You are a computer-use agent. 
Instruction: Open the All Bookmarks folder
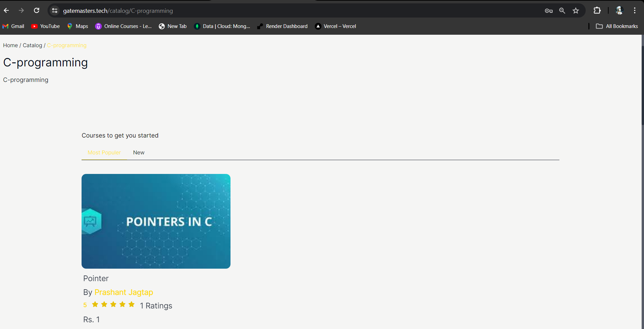click(x=617, y=26)
